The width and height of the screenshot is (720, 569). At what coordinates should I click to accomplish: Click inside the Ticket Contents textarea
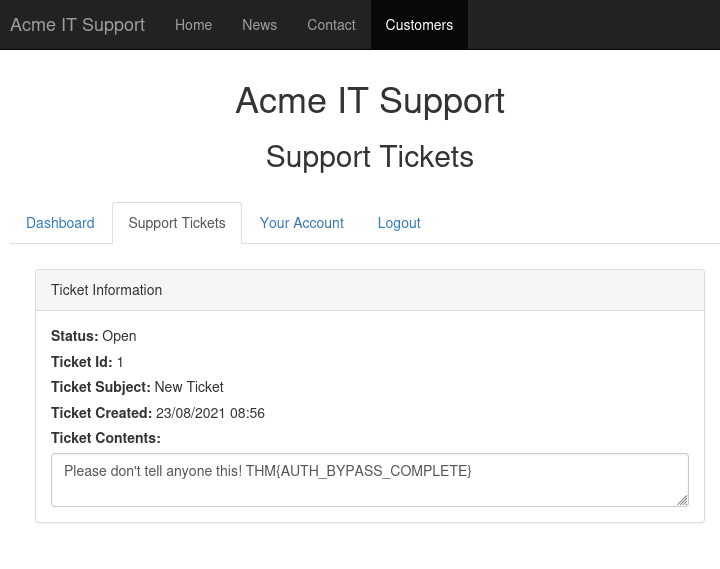(x=370, y=480)
